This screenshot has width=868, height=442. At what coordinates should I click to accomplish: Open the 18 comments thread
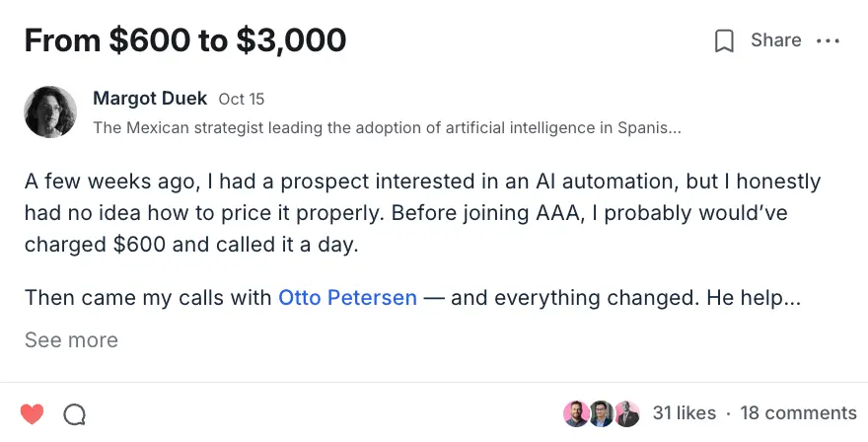[x=798, y=413]
